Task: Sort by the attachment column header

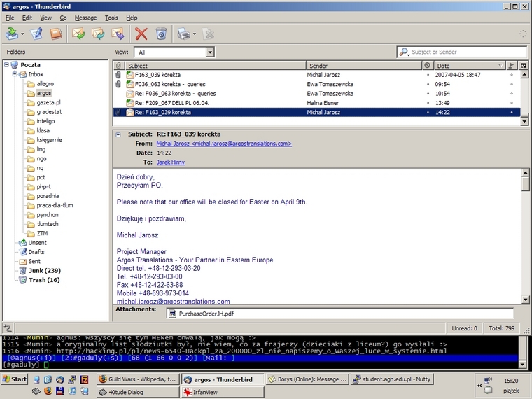Action: tap(118, 66)
